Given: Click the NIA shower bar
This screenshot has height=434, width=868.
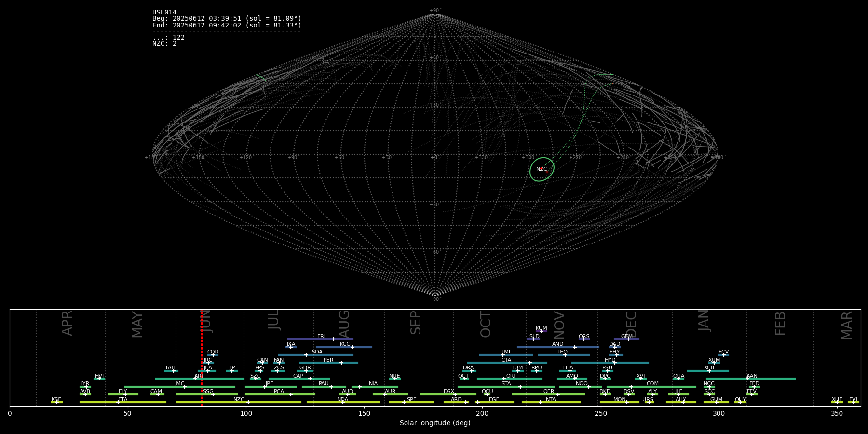Looking at the screenshot, I should pos(375,387).
